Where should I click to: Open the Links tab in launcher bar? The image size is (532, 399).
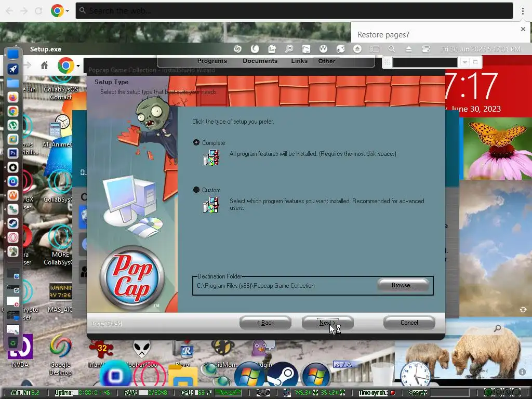pyautogui.click(x=299, y=61)
